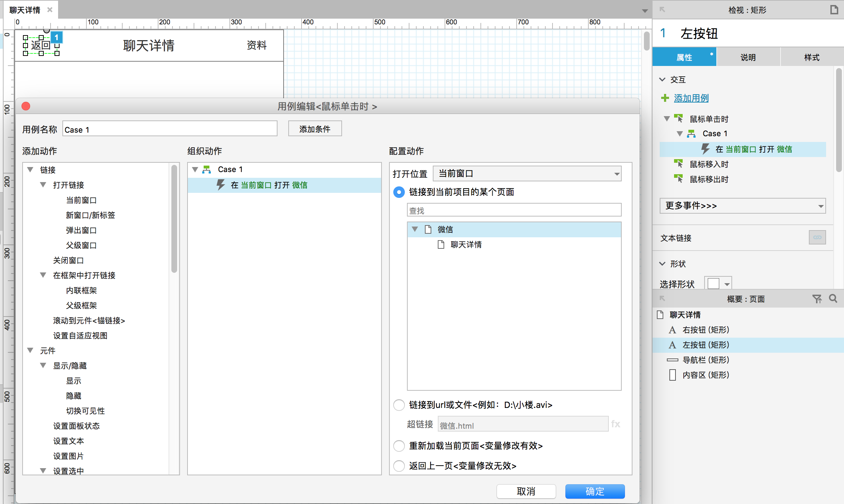This screenshot has width=844, height=504.
Task: Click the outline filter funnel icon
Action: (x=817, y=299)
